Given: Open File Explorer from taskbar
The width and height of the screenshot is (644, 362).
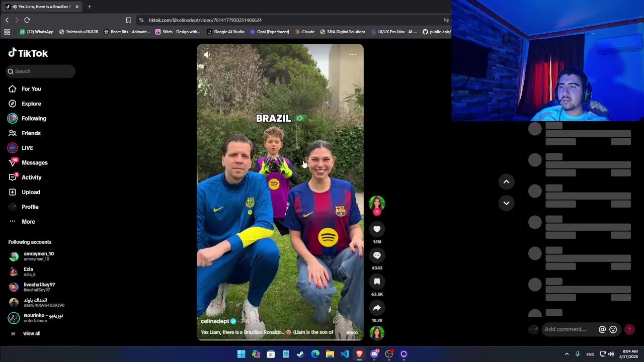Looking at the screenshot, I should point(330,354).
